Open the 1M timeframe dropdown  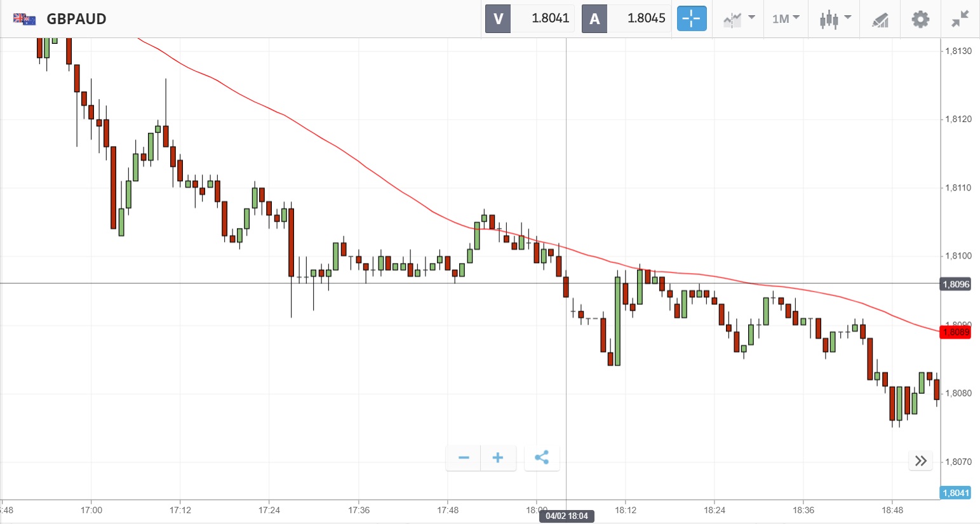[786, 19]
